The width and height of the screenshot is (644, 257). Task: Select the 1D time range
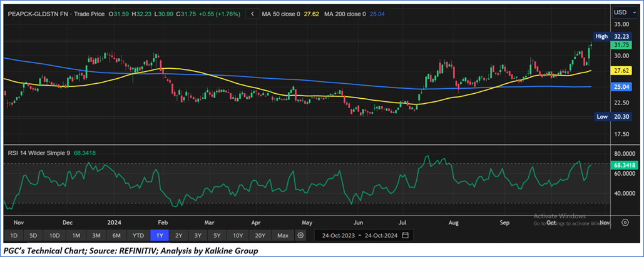[x=13, y=235]
